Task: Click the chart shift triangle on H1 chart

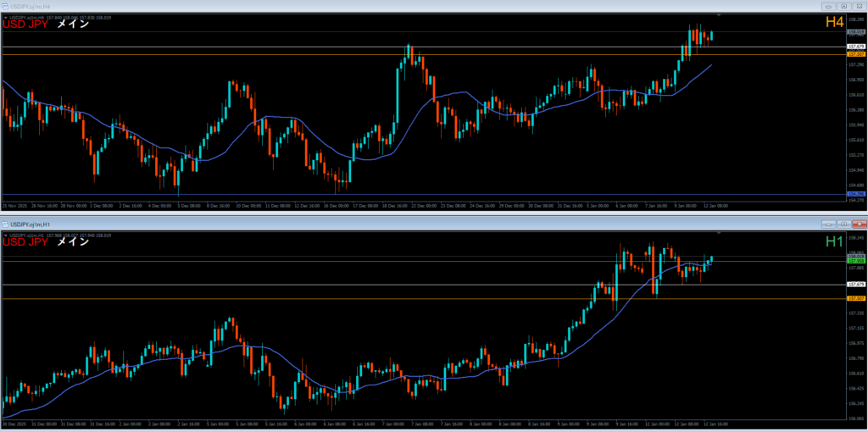Action: (x=719, y=232)
